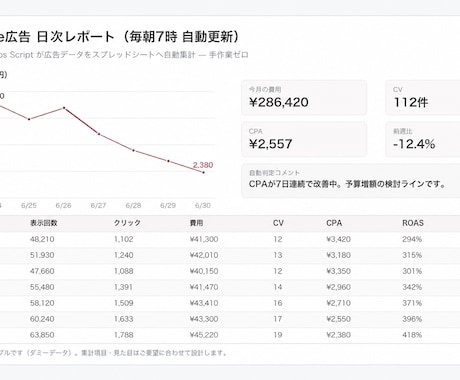Click the 1,240 clicks cell

pyautogui.click(x=124, y=255)
